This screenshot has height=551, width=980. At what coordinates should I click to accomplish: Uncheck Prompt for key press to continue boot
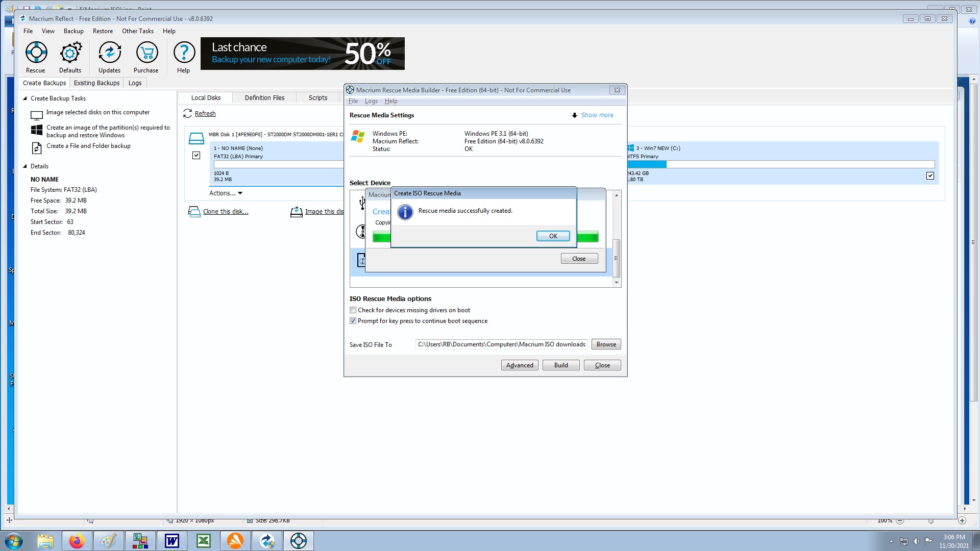353,321
